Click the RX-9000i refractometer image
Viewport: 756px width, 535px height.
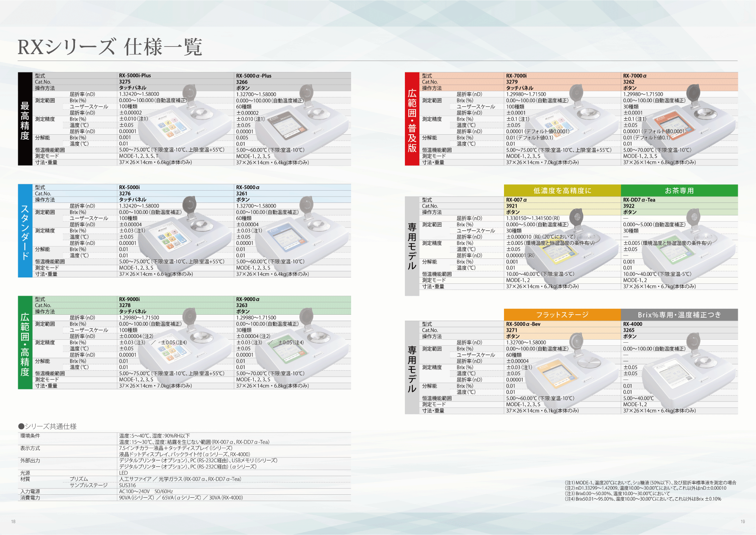(184, 345)
